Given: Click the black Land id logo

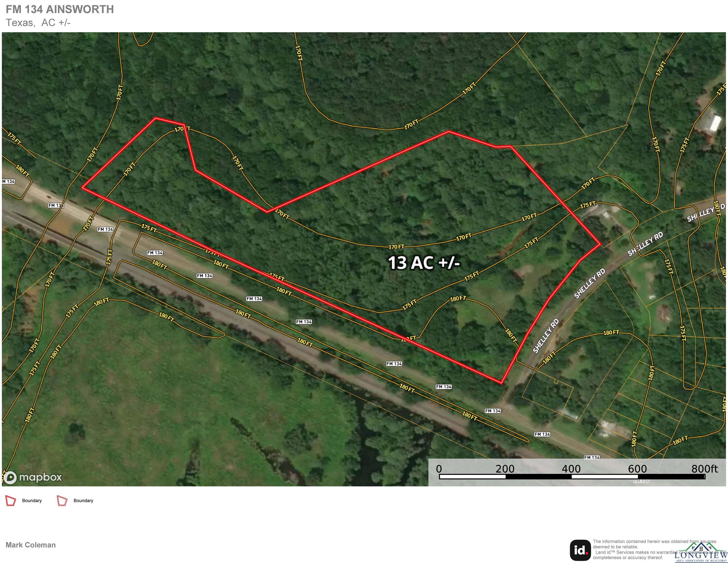Looking at the screenshot, I should [x=580, y=550].
